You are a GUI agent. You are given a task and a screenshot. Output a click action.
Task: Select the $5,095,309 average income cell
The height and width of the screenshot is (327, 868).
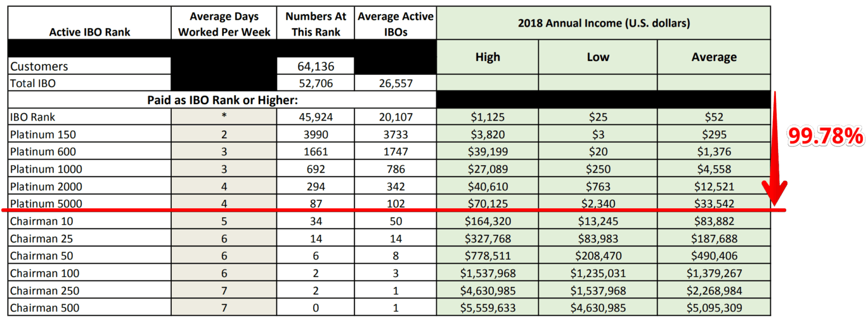pyautogui.click(x=714, y=308)
